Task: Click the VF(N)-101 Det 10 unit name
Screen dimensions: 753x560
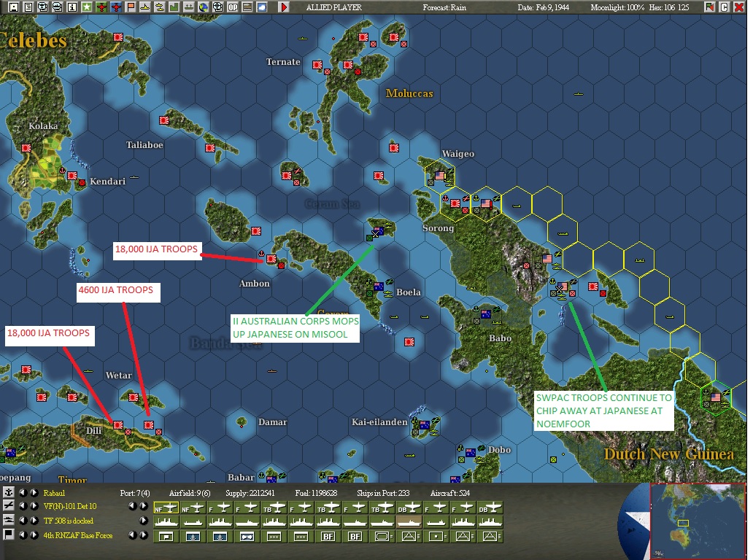Action: pos(69,506)
